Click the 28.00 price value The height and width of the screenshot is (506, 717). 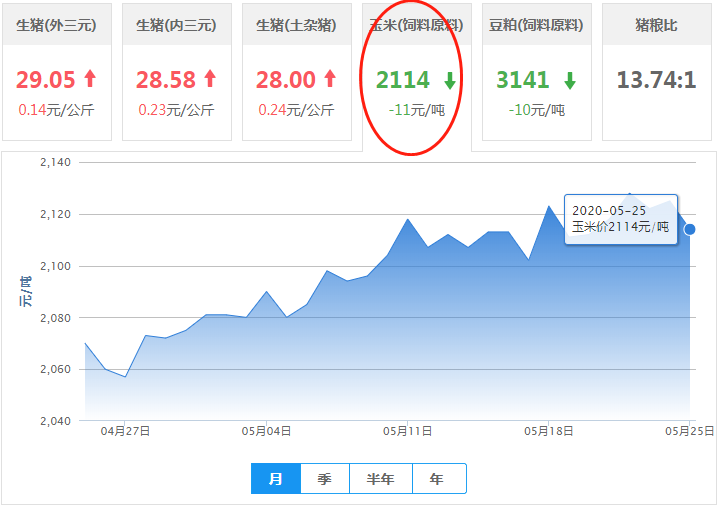(285, 80)
